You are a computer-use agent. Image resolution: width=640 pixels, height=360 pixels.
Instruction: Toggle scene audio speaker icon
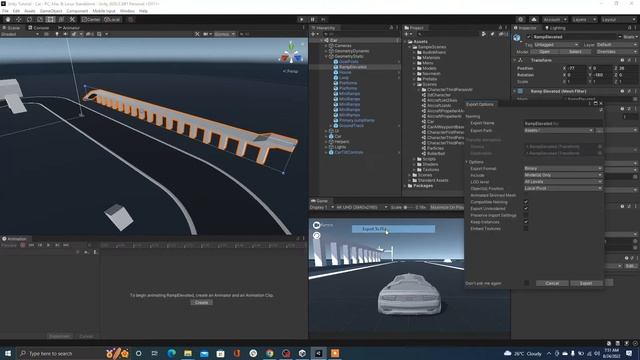[x=65, y=34]
